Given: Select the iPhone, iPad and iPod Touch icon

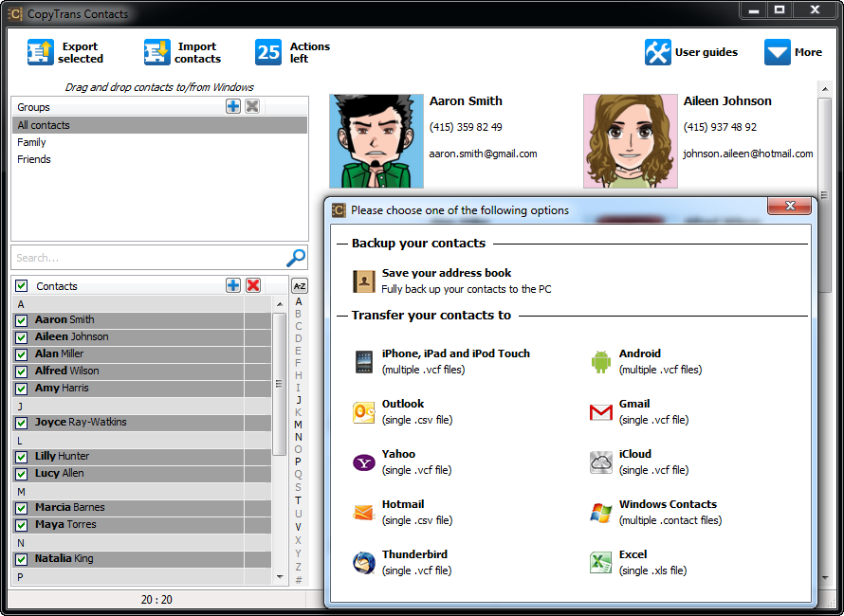Looking at the screenshot, I should [x=364, y=361].
